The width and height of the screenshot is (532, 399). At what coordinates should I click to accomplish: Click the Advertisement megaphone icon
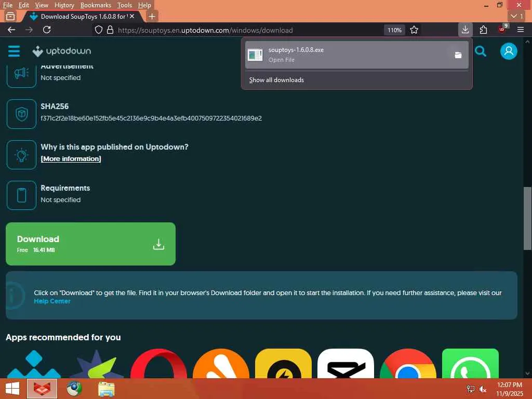21,73
